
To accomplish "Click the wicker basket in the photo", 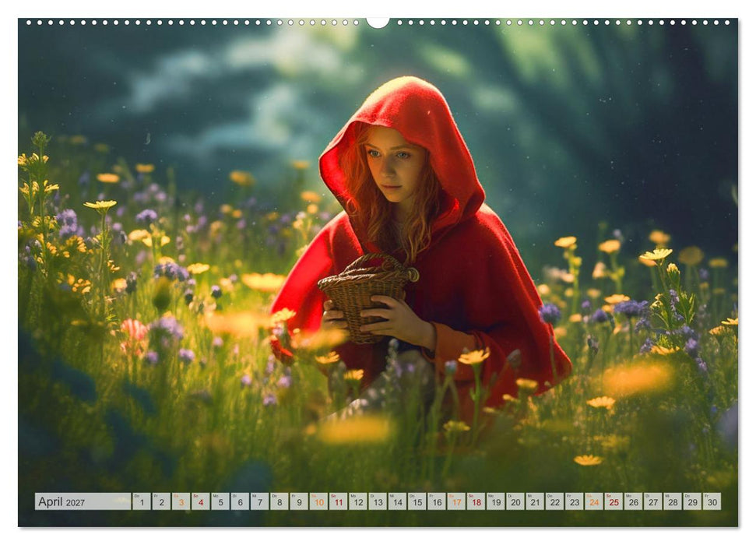I will coord(367,298).
